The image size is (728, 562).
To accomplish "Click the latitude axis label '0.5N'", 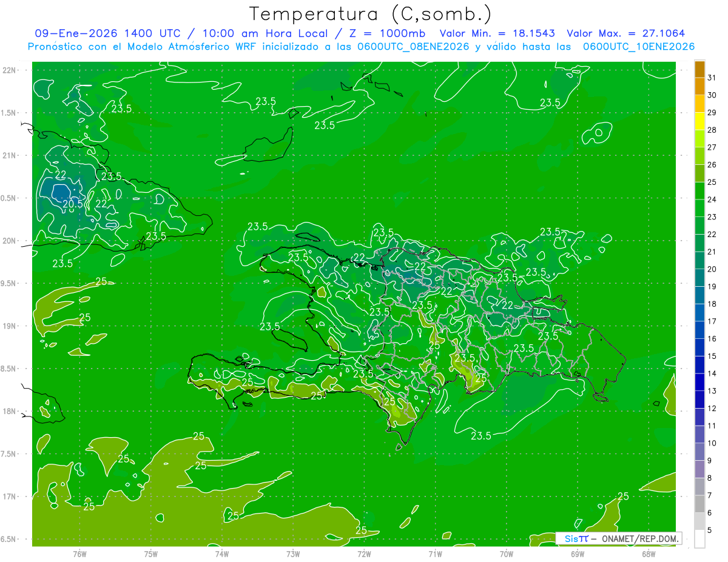I will (9, 198).
